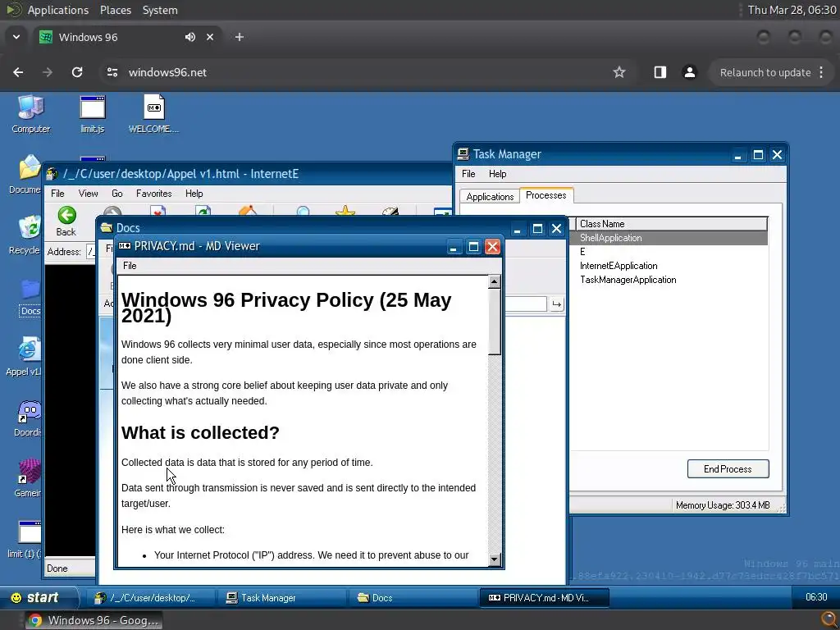This screenshot has width=840, height=630.
Task: Bookmark this page with the star icon
Action: [619, 72]
